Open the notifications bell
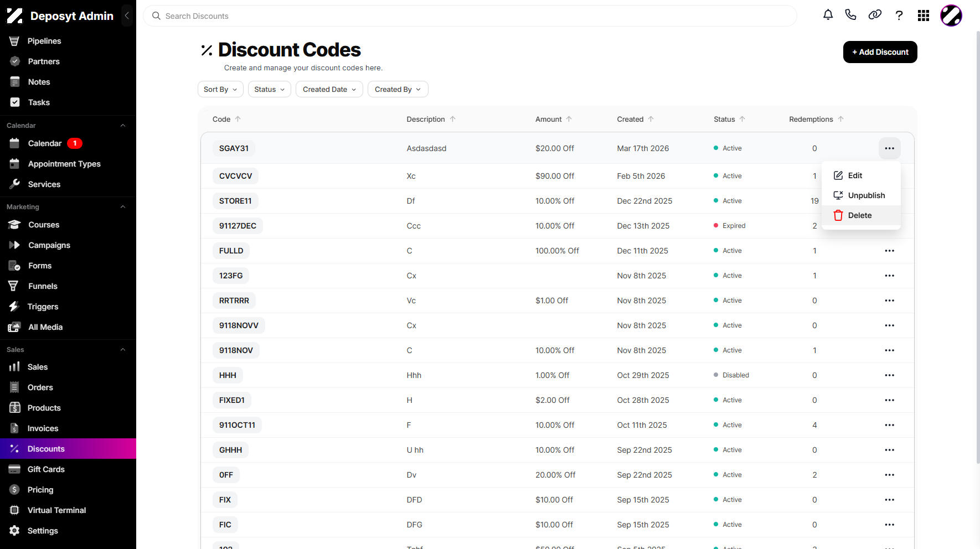The image size is (980, 549). (828, 15)
